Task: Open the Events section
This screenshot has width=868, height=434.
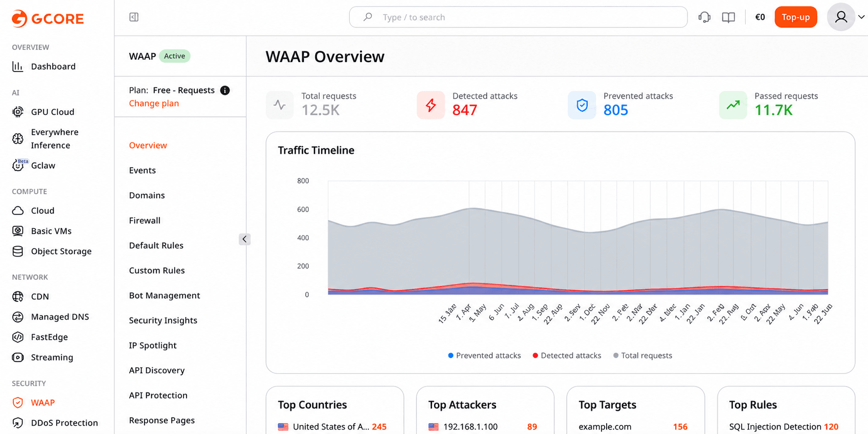Action: (x=142, y=170)
